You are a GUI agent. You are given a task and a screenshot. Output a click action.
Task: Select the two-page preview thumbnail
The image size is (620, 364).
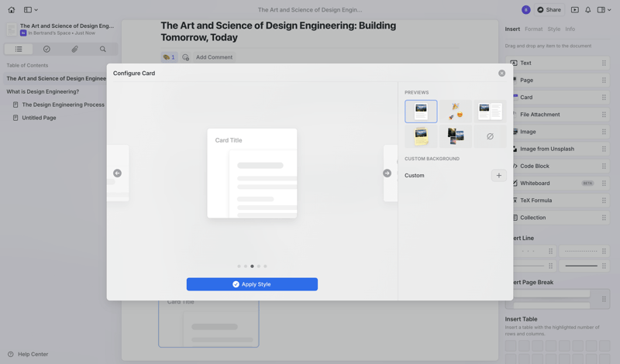490,112
